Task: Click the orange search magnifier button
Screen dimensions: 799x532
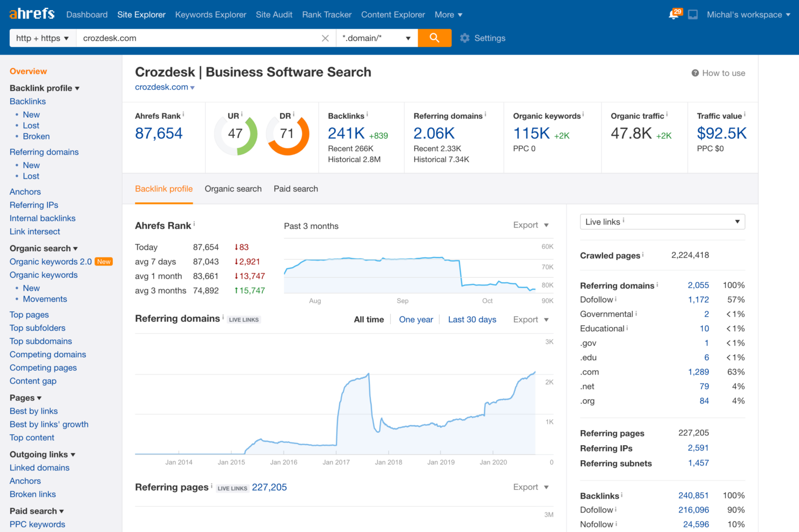Action: point(434,38)
